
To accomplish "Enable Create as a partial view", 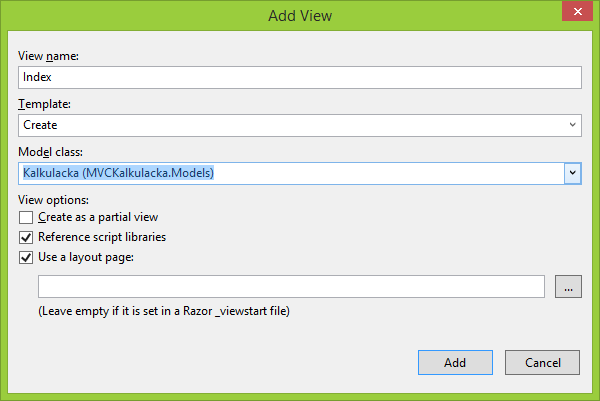I will (x=26, y=217).
